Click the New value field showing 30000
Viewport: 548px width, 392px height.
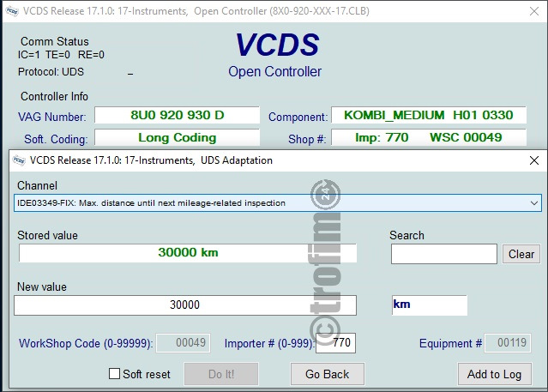(185, 305)
